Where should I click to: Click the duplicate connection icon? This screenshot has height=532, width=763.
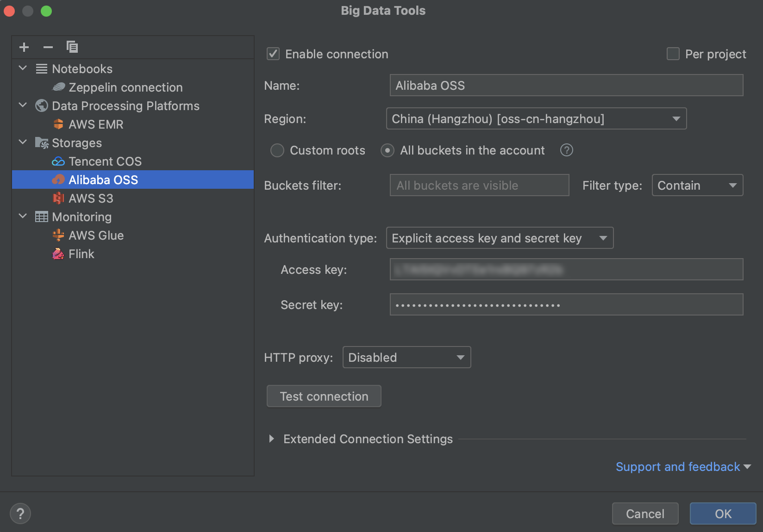click(72, 47)
